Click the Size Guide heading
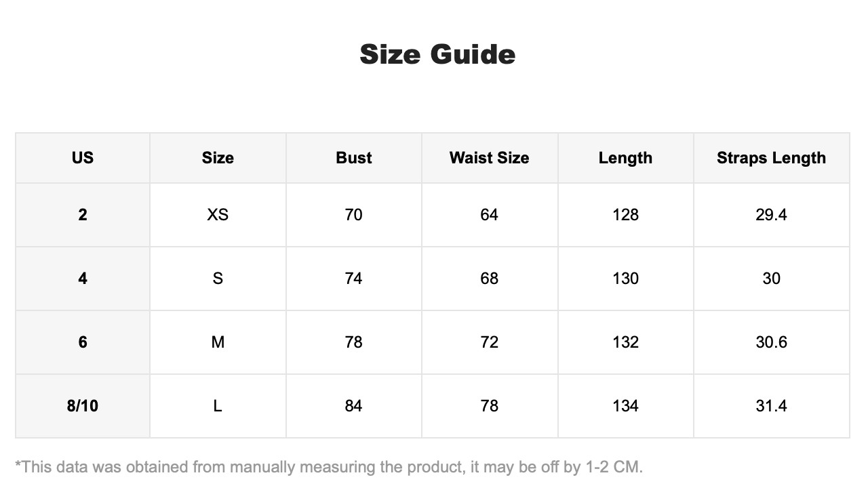This screenshot has width=868, height=488. pos(437,54)
